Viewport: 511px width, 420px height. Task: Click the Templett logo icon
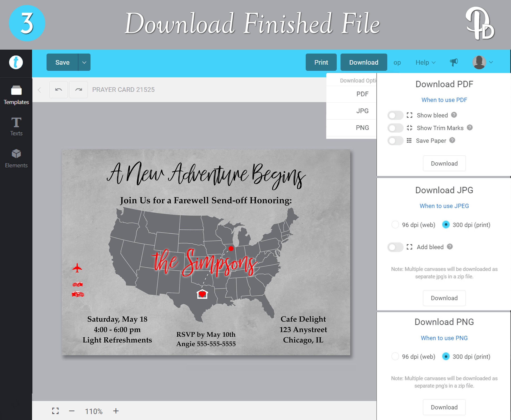pos(16,62)
